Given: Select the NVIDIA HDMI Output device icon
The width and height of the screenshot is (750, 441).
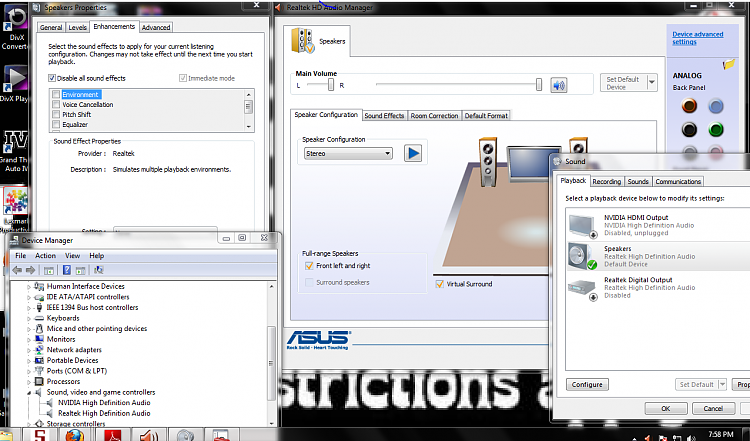Looking at the screenshot, I should click(x=582, y=225).
